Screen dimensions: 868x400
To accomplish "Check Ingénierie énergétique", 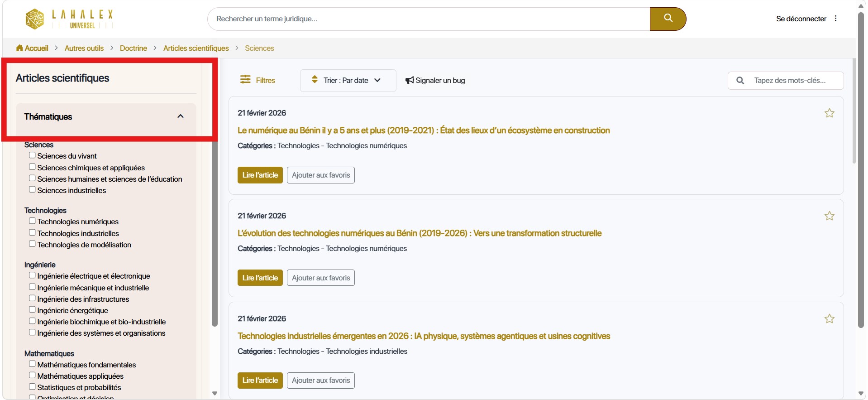I will (x=32, y=310).
